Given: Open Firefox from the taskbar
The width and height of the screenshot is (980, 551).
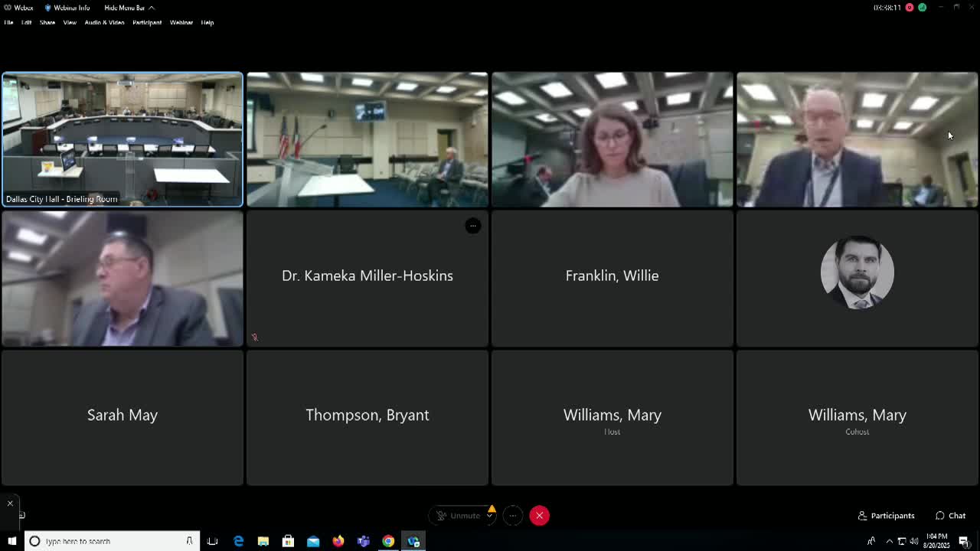Looking at the screenshot, I should coord(338,541).
